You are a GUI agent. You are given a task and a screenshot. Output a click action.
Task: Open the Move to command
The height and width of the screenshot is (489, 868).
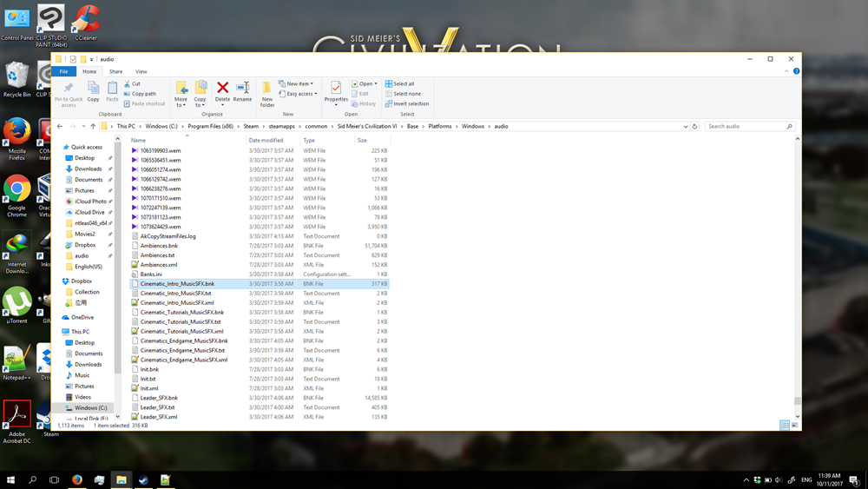tap(181, 94)
